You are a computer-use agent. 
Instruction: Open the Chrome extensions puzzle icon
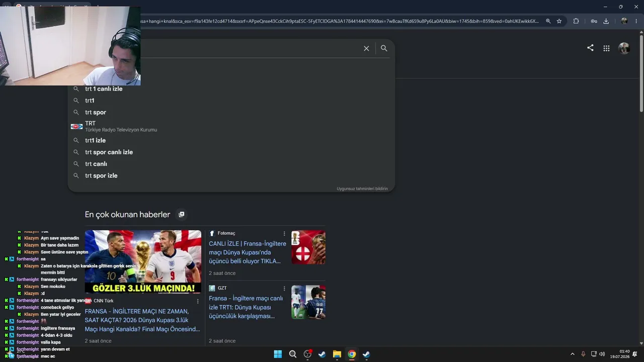(576, 21)
